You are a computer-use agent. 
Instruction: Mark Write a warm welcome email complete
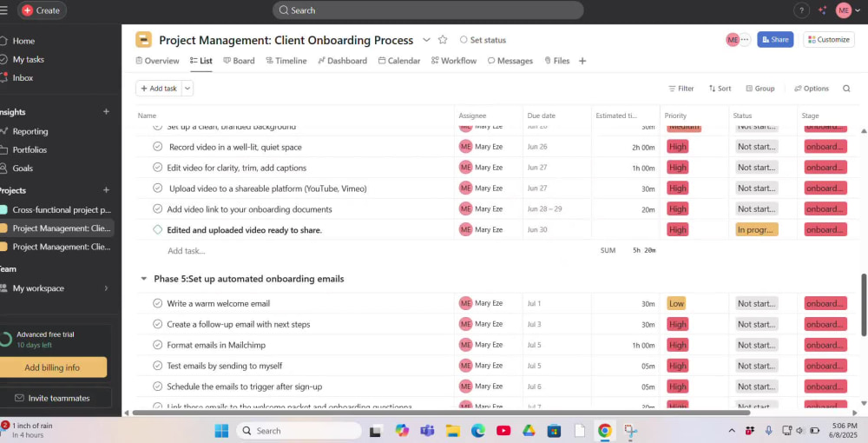(x=158, y=303)
